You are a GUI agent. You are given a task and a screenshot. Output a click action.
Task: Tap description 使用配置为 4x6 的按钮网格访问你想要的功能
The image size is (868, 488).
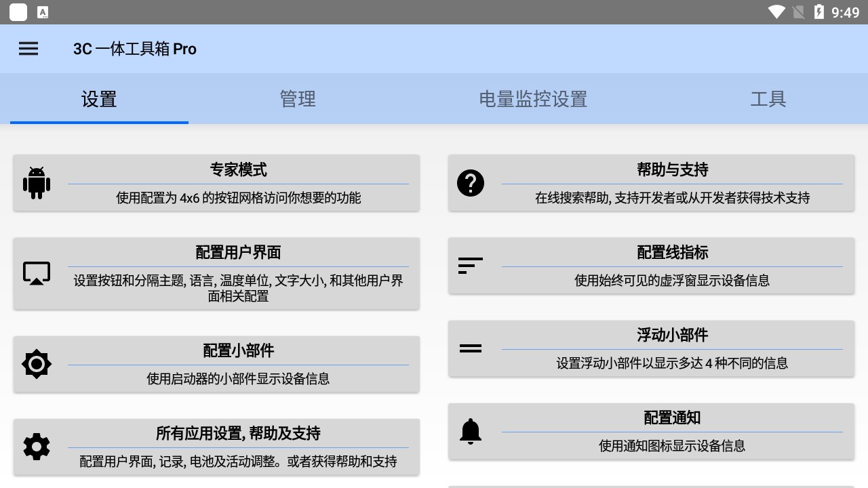(239, 198)
